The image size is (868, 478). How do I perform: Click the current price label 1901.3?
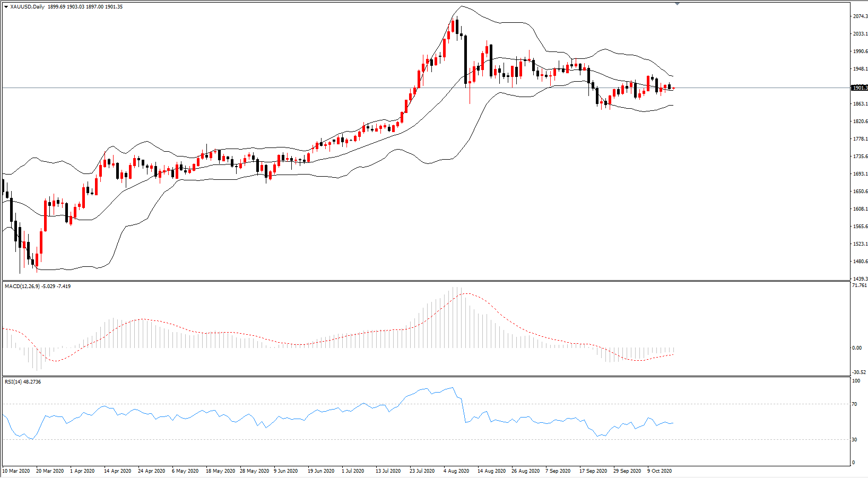(x=860, y=88)
